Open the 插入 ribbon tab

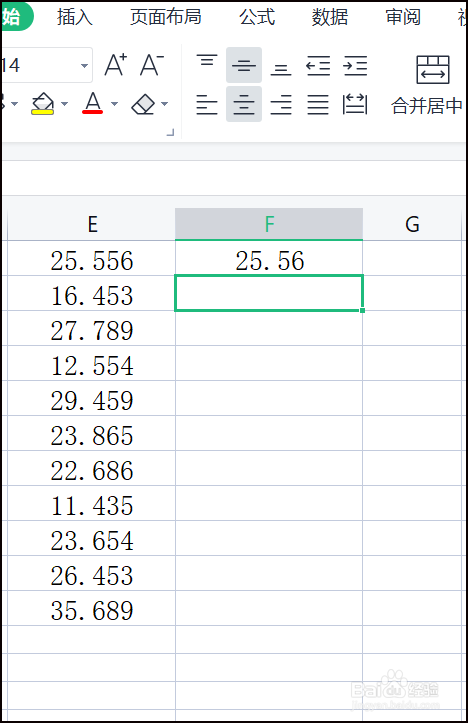coord(74,17)
